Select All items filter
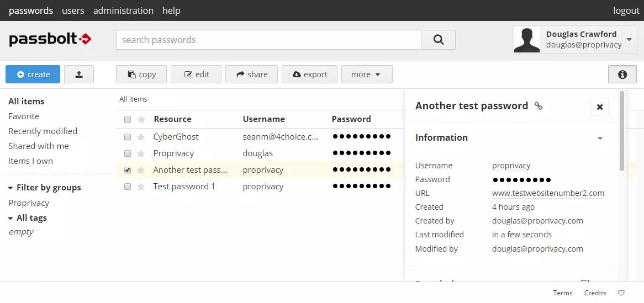Image resolution: width=644 pixels, height=303 pixels. coord(27,102)
